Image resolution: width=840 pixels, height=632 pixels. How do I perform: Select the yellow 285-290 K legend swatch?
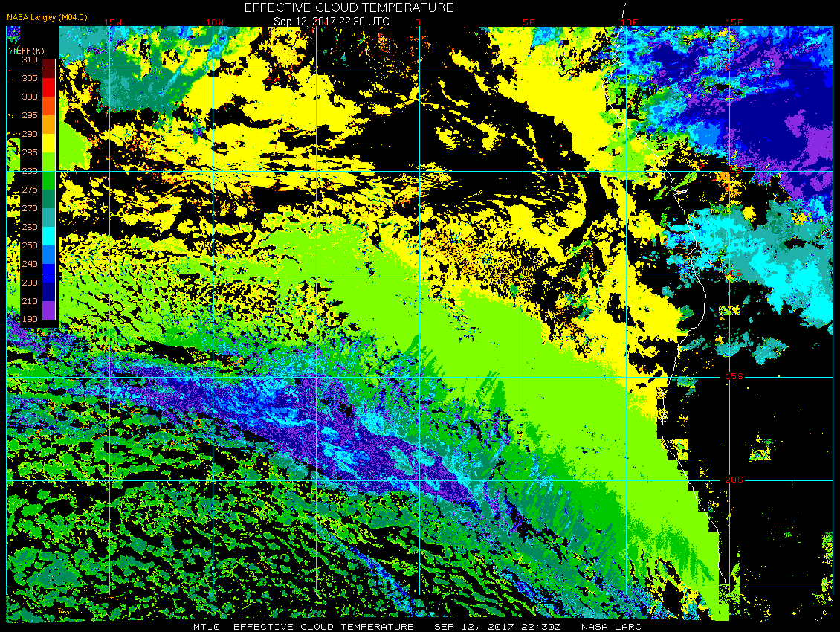coord(49,143)
